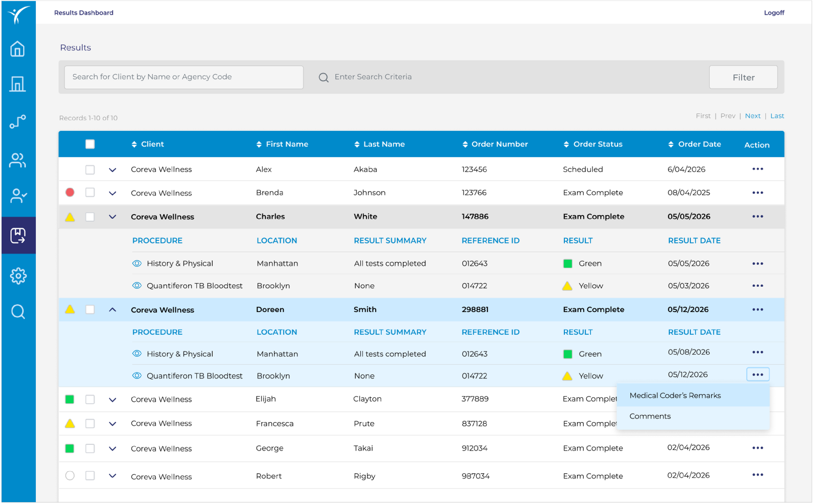This screenshot has width=813, height=504.
Task: Open the user verification sidebar icon
Action: [x=18, y=196]
